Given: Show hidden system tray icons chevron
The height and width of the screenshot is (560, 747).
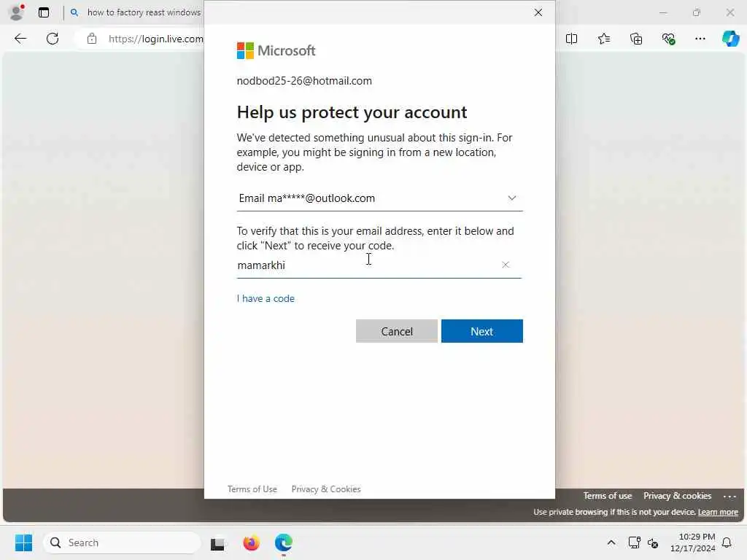Looking at the screenshot, I should click(611, 542).
